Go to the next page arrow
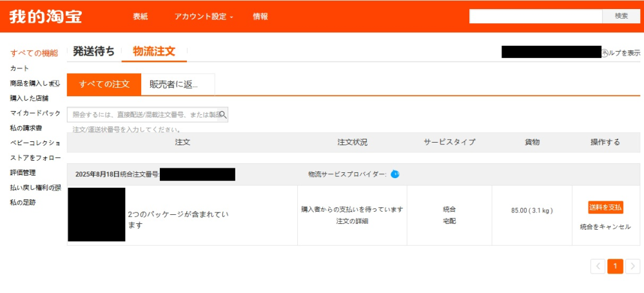 pos(632,266)
